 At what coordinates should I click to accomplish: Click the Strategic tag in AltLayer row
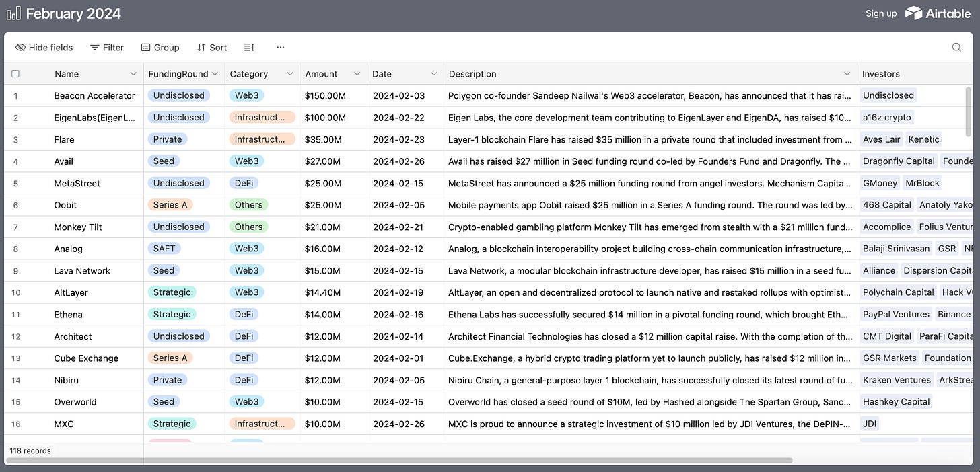(172, 292)
